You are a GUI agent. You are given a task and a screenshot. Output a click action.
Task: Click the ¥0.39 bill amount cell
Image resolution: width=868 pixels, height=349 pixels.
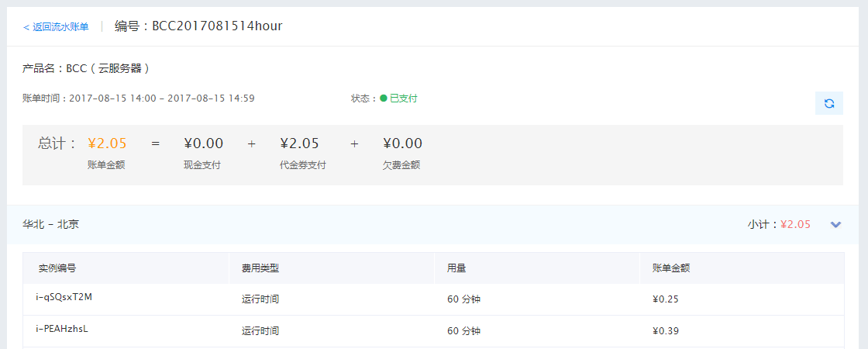(666, 331)
